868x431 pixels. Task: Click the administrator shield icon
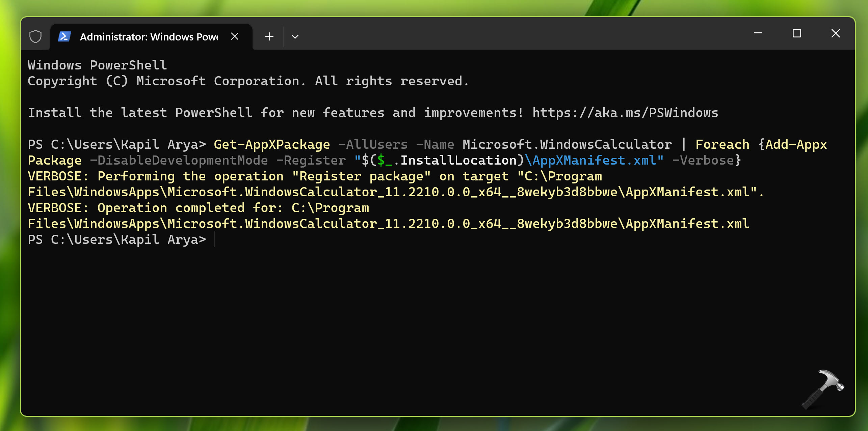tap(35, 36)
